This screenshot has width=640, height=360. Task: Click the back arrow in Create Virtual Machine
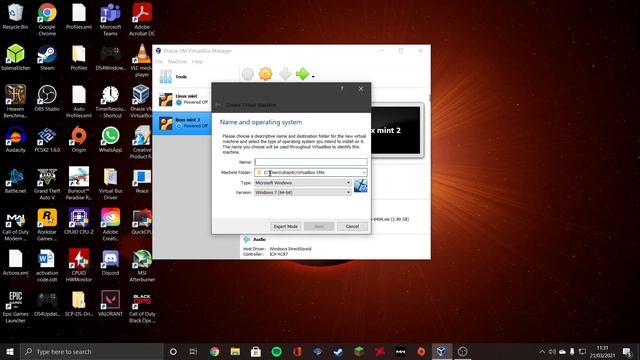pos(218,105)
